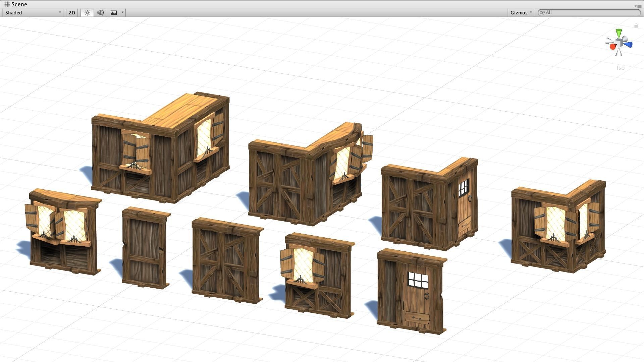Toggle scene lighting sun icon
The width and height of the screenshot is (644, 362).
pos(87,13)
